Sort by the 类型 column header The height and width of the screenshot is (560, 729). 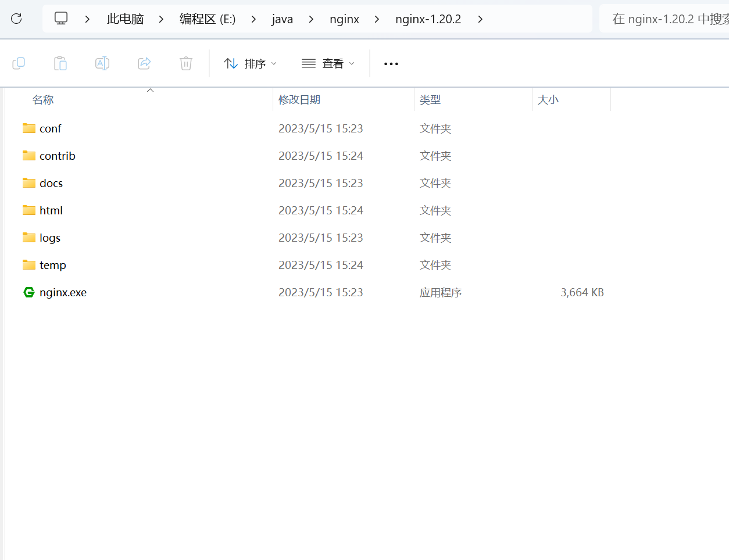pos(430,100)
